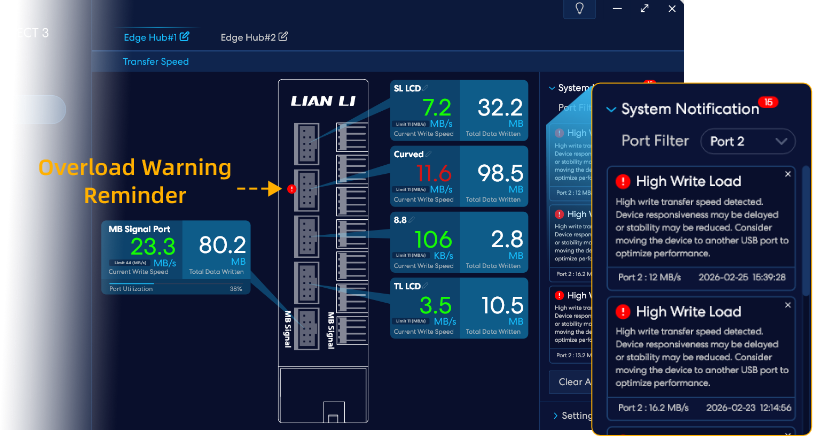Click the System Notification panel scrollbar

click(805, 231)
